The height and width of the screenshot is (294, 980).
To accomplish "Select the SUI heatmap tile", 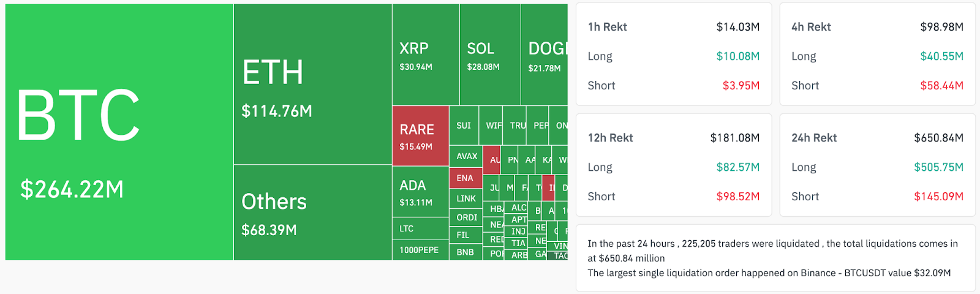I will [464, 126].
